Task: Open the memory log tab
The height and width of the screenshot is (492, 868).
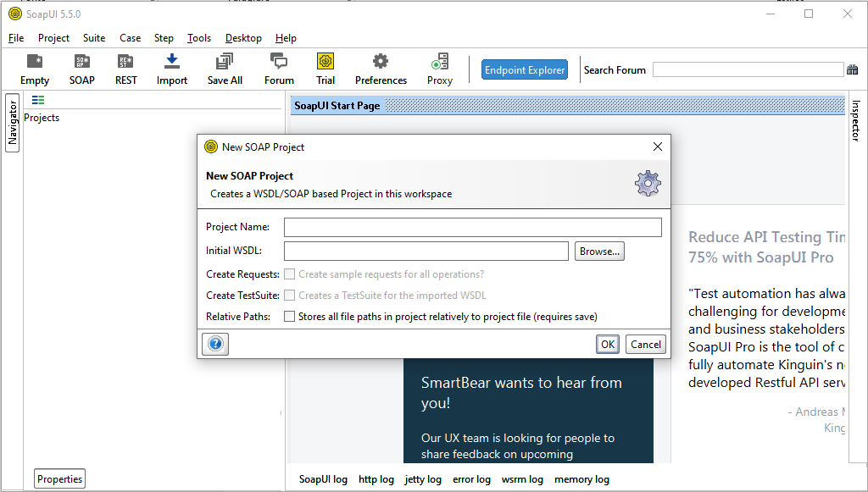Action: pos(581,479)
